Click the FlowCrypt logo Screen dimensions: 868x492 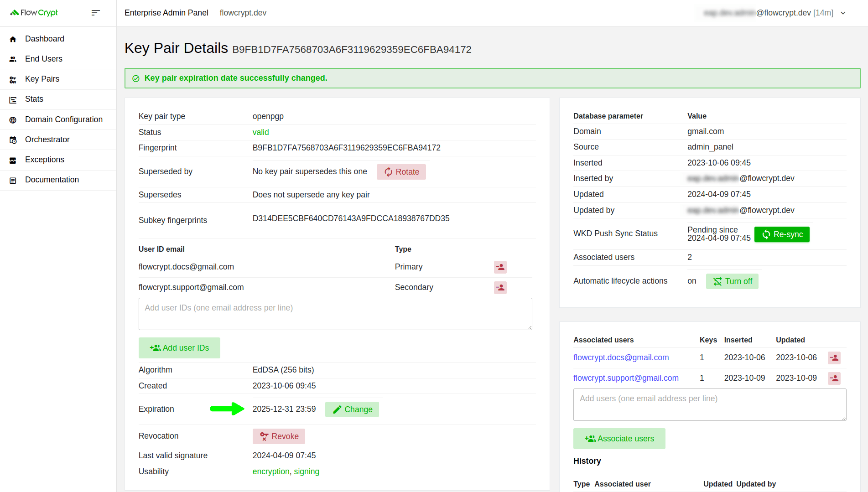(x=34, y=13)
